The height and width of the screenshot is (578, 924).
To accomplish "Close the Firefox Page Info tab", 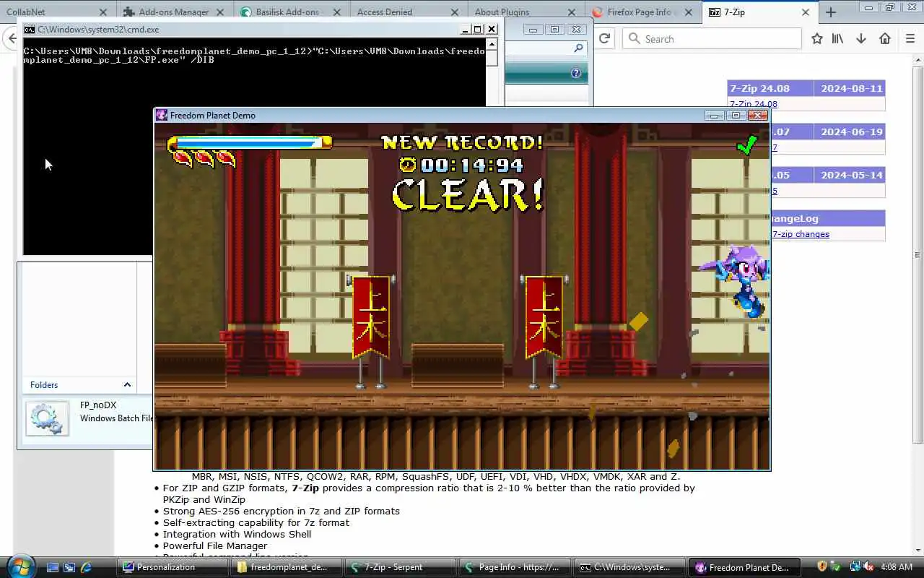I will (689, 12).
